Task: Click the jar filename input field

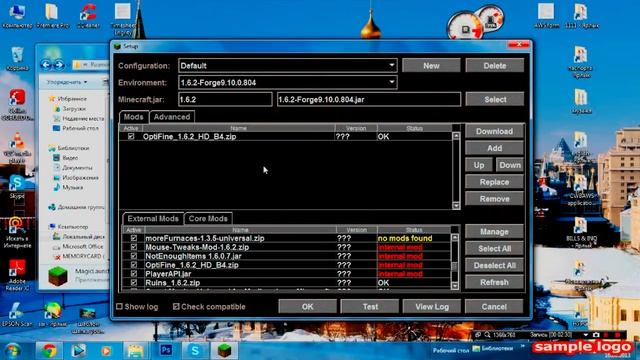Action: [369, 99]
